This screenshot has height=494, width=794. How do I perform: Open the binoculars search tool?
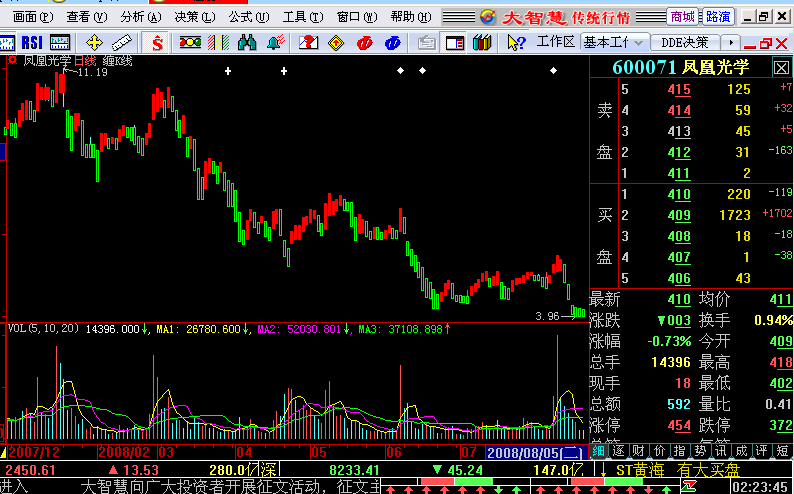tap(247, 43)
